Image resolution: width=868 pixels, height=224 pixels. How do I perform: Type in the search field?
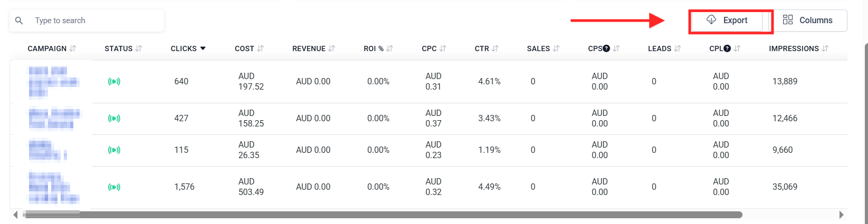(x=95, y=21)
